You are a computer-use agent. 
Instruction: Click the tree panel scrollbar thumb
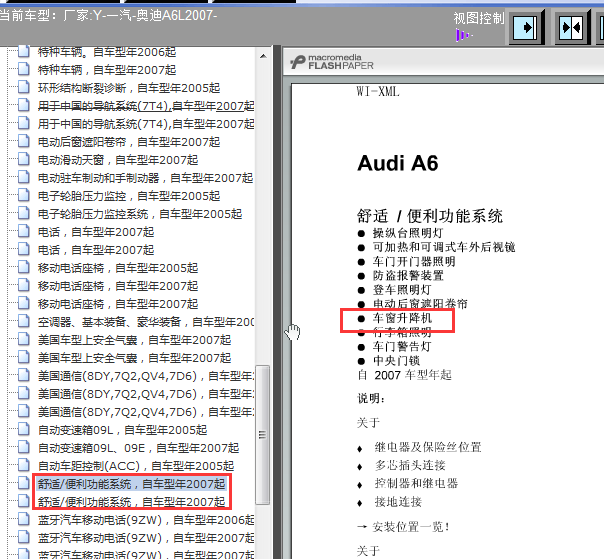click(263, 435)
